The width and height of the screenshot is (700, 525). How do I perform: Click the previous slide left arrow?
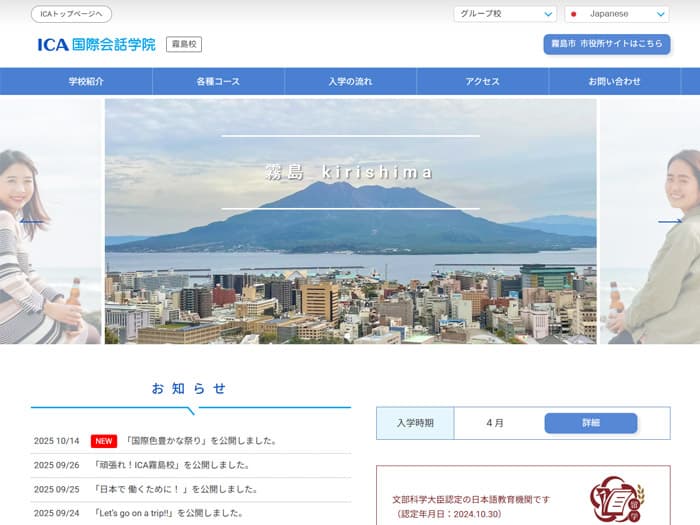tap(31, 221)
